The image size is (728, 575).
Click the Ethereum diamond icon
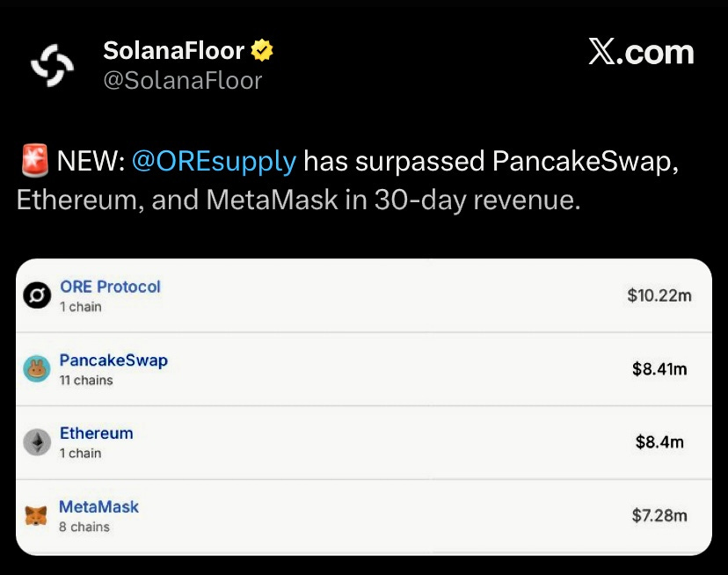(37, 442)
